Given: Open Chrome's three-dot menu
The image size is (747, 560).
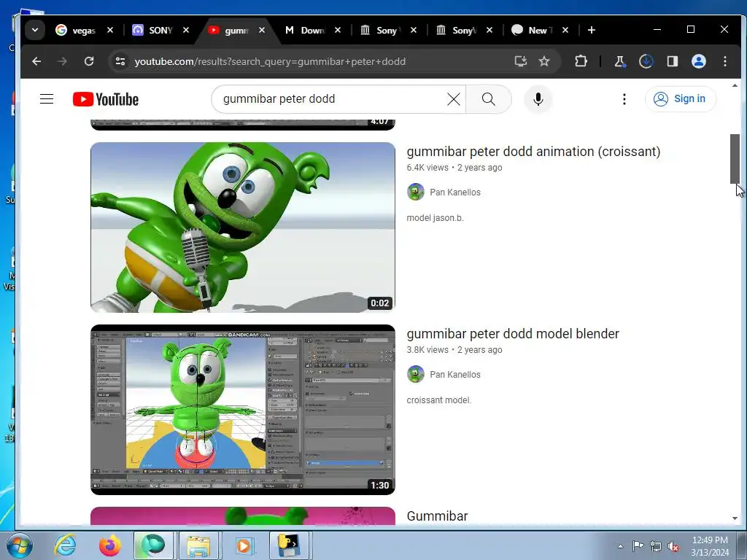Looking at the screenshot, I should click(725, 61).
